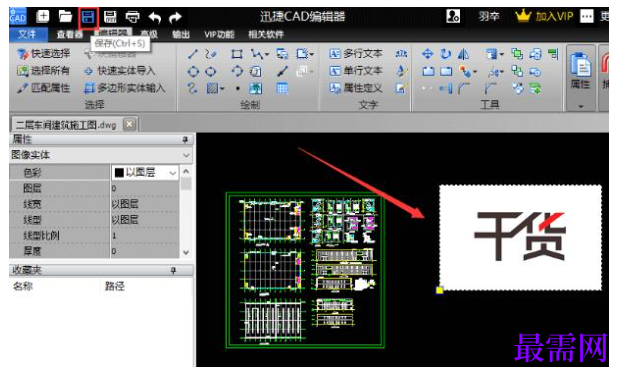
Task: Insert a raster image with picture icon
Action: pyautogui.click(x=256, y=88)
